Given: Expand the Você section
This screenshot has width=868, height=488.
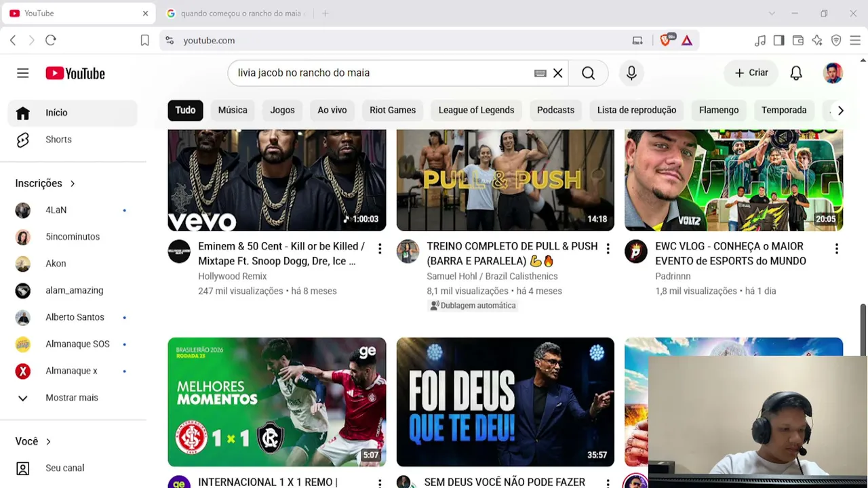Looking at the screenshot, I should pyautogui.click(x=33, y=441).
